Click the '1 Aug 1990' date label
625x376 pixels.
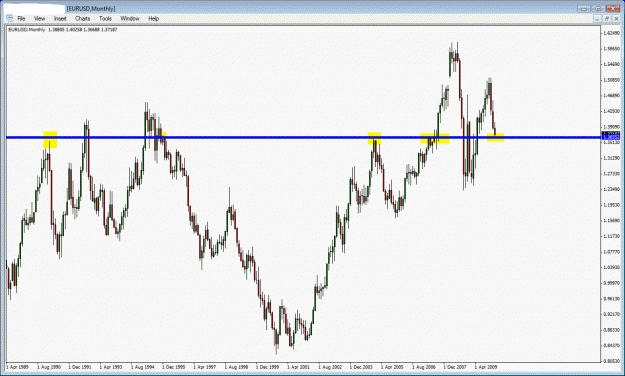[49, 367]
